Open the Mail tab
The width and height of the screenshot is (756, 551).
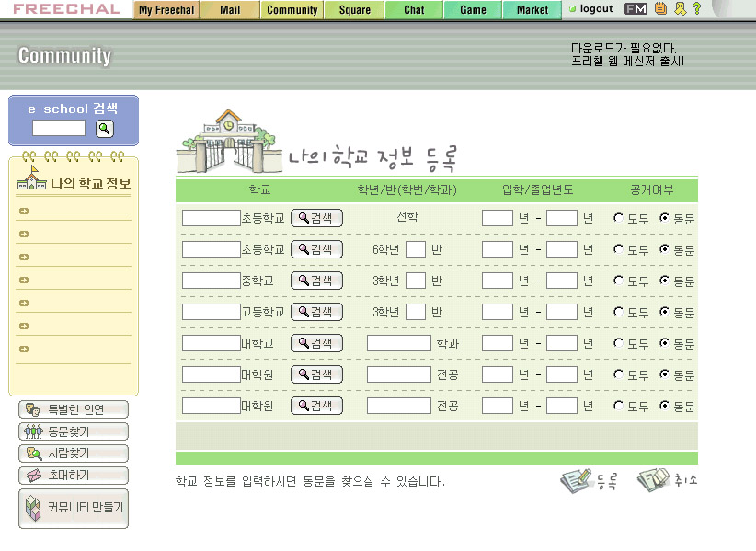230,9
